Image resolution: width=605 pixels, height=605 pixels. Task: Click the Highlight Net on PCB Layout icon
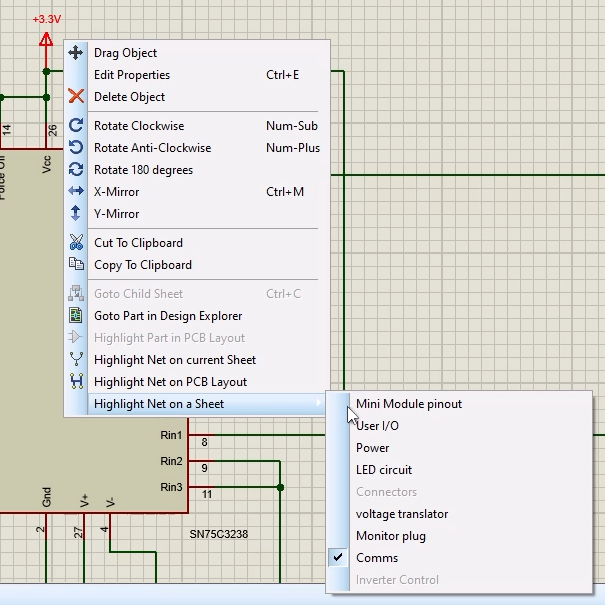tap(77, 381)
